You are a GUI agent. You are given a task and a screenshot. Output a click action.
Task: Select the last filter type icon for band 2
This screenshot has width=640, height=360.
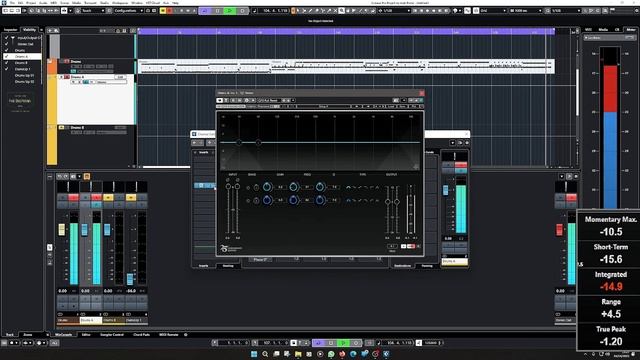pyautogui.click(x=377, y=200)
